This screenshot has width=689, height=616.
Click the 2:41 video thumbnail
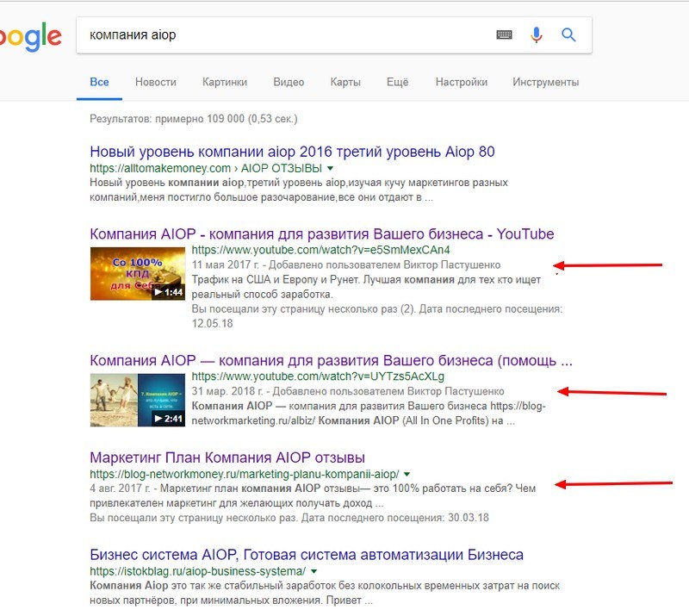pyautogui.click(x=138, y=400)
